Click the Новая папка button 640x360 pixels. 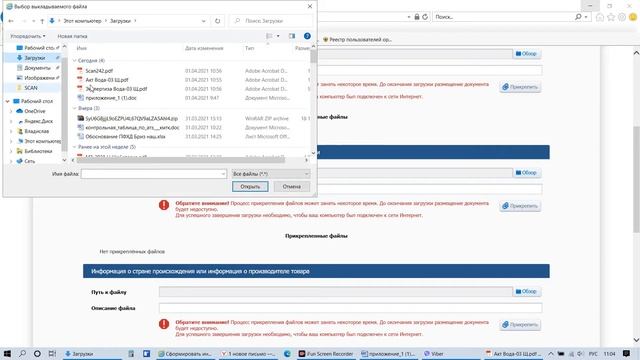(x=72, y=36)
